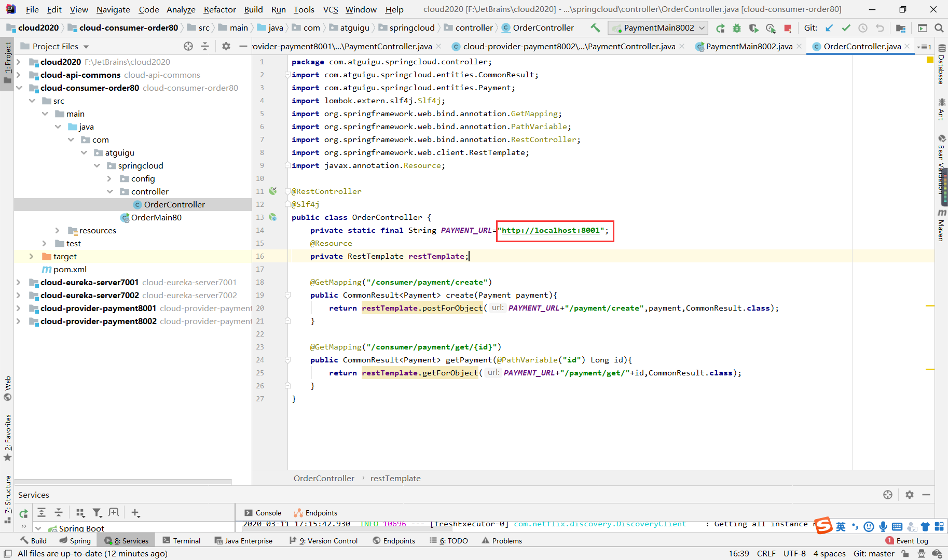Stop the running application

788,28
